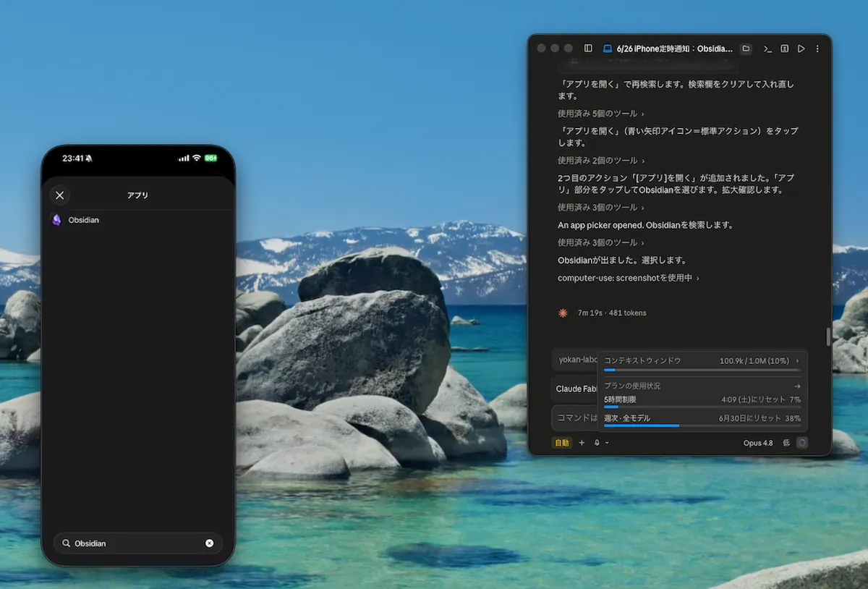Click the "100.9k / 1.0M (10%)" value
Viewport: 868px width, 589px height.
click(754, 360)
